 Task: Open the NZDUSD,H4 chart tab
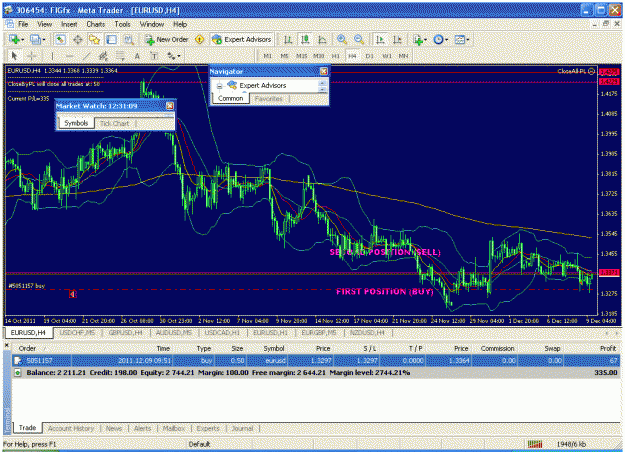tap(367, 332)
